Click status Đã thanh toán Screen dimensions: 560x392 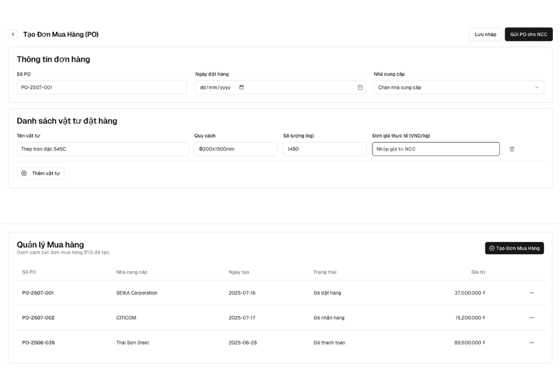tap(329, 342)
